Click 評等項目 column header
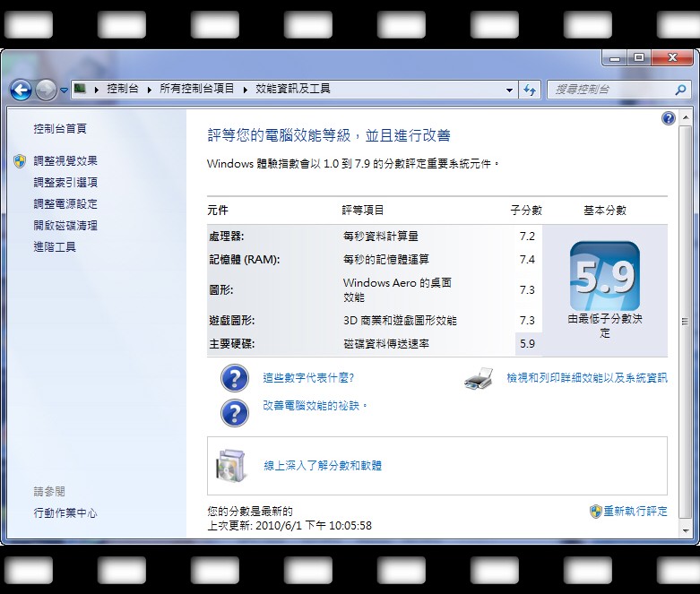 tap(363, 211)
